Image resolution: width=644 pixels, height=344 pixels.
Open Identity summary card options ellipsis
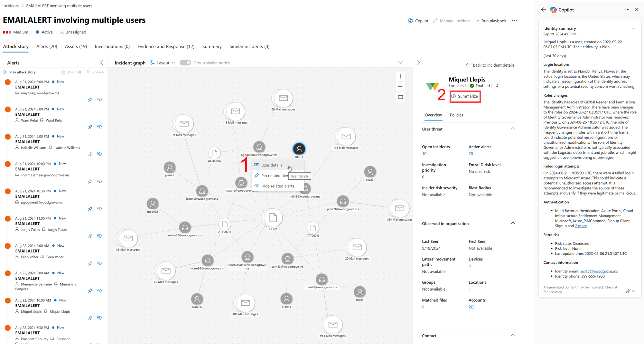point(634,28)
